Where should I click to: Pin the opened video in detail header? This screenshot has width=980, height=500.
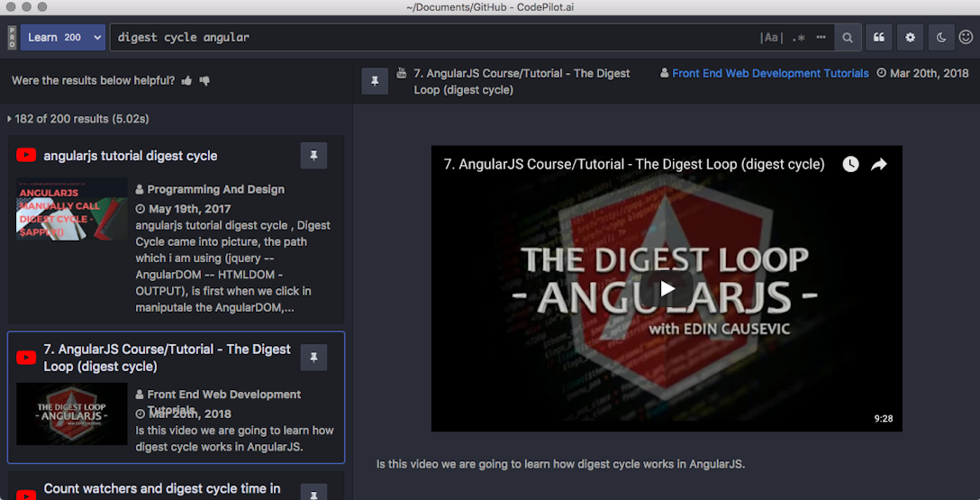coord(375,81)
